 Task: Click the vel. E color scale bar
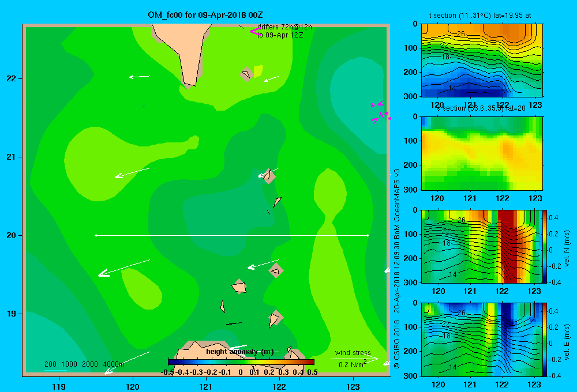(545, 340)
